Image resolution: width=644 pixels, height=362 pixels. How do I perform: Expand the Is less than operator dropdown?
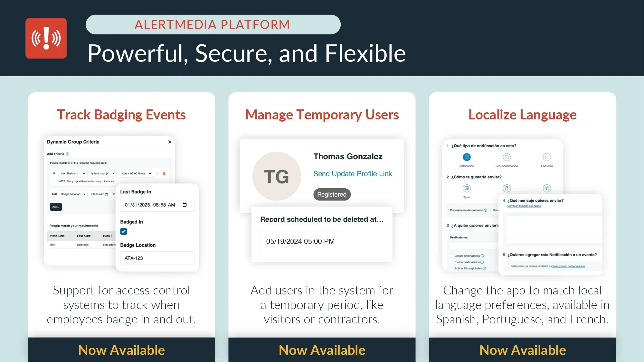click(x=103, y=174)
